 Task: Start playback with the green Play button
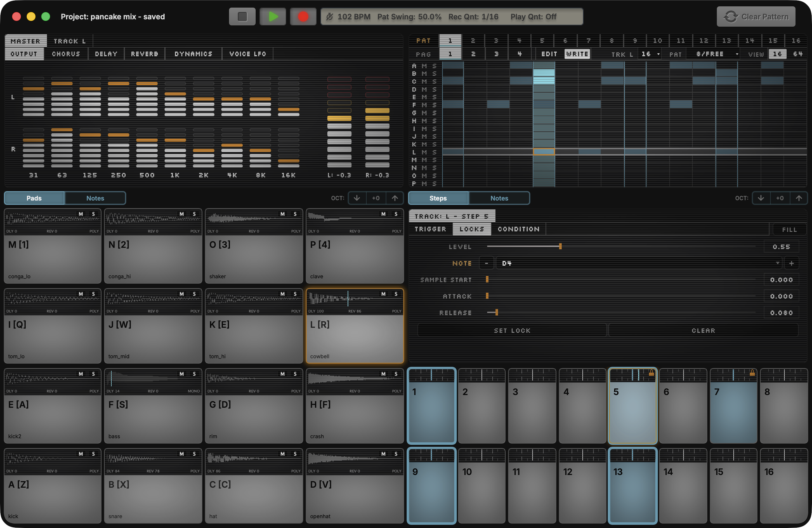point(272,17)
